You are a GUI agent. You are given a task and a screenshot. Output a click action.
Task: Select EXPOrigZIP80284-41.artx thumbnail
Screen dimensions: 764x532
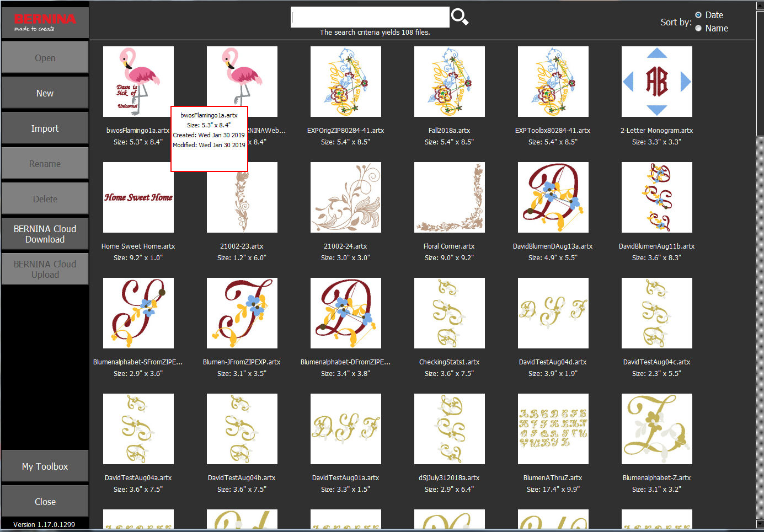tap(346, 82)
